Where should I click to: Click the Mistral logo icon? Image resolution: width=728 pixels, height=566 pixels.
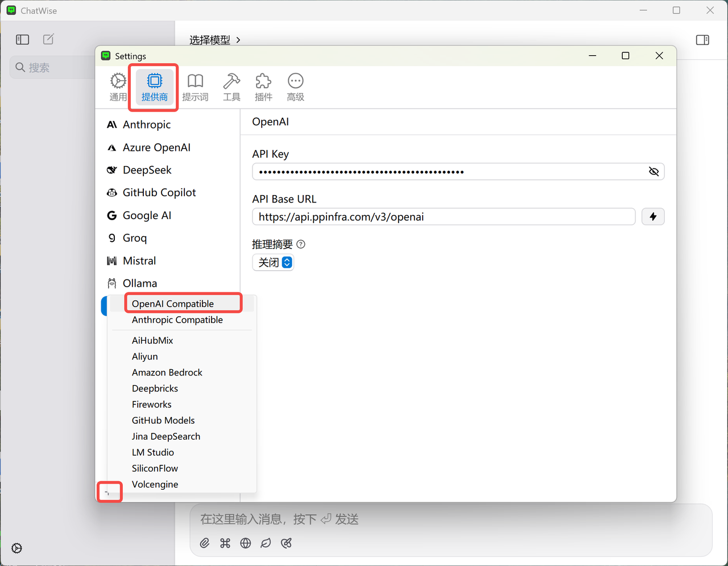tap(112, 261)
